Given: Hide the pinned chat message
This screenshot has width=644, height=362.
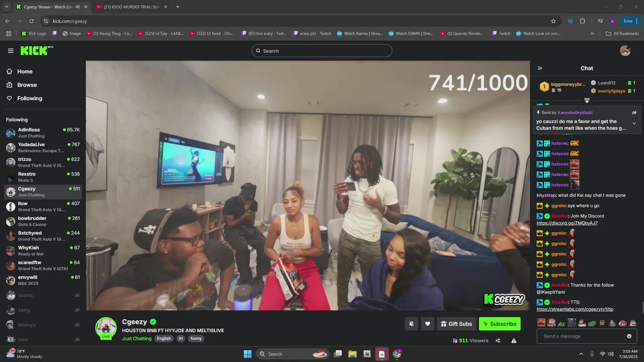Looking at the screenshot, I should pyautogui.click(x=634, y=113).
